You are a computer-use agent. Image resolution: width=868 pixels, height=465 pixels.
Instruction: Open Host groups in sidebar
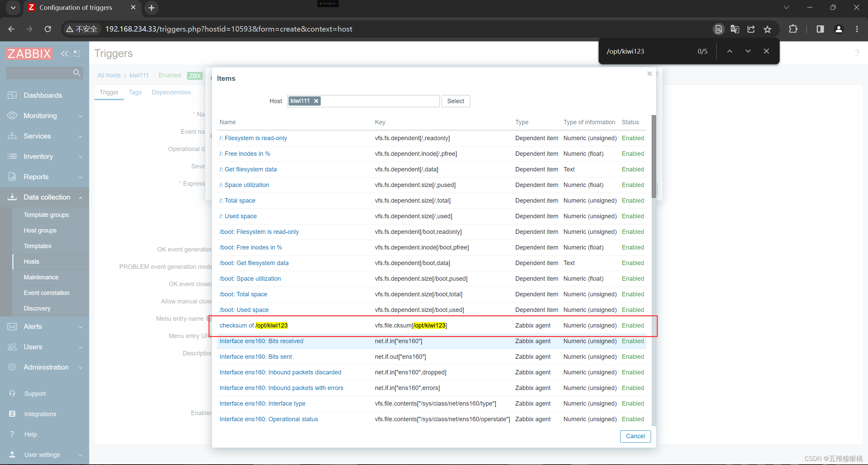[40, 230]
